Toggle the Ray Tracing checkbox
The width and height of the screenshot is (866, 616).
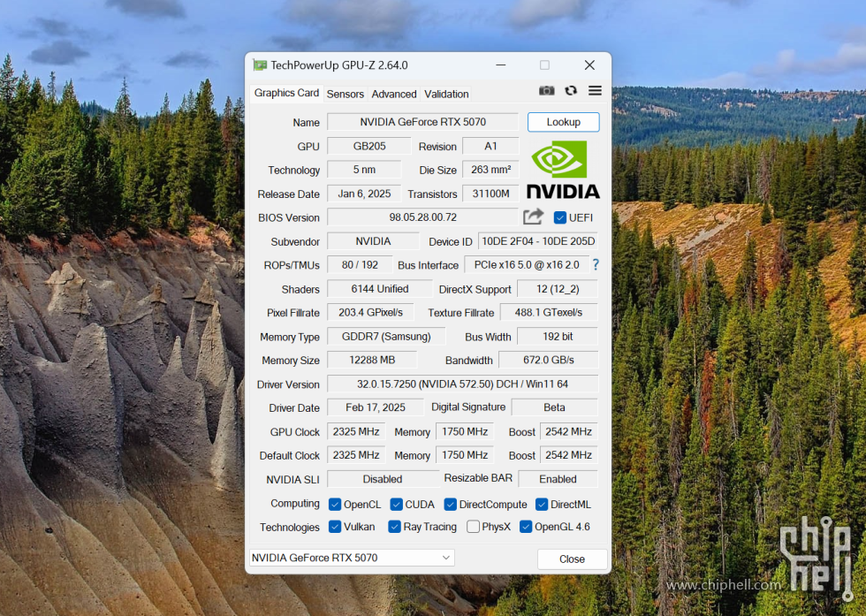(394, 527)
